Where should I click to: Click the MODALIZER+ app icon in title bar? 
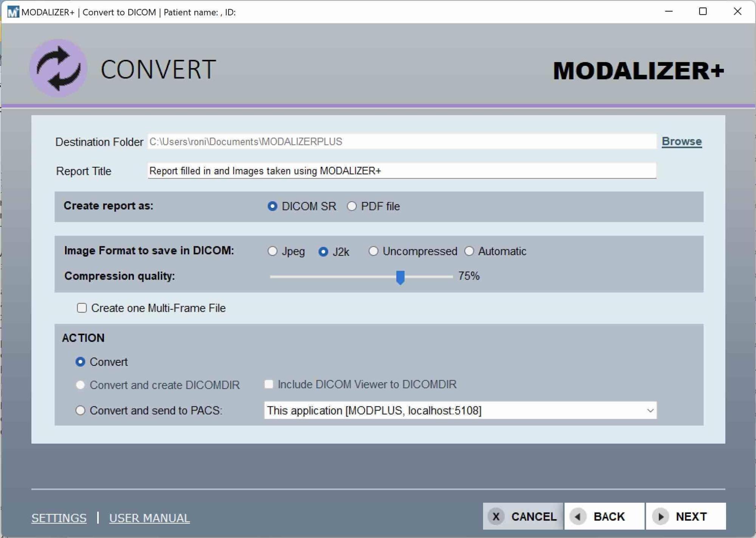tap(12, 12)
